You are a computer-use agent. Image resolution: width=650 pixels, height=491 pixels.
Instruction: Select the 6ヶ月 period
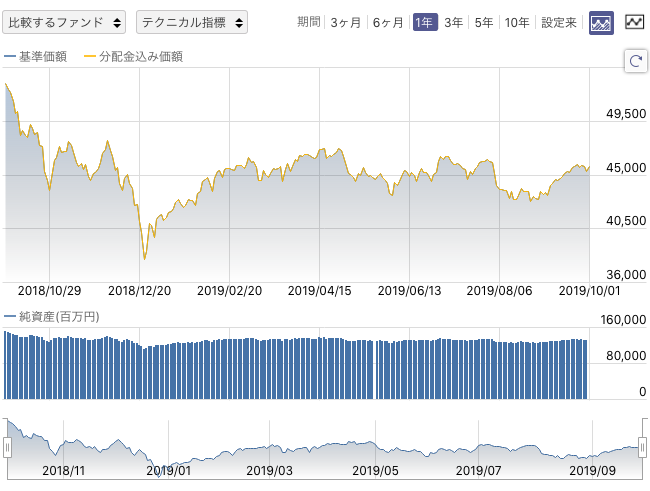click(388, 22)
